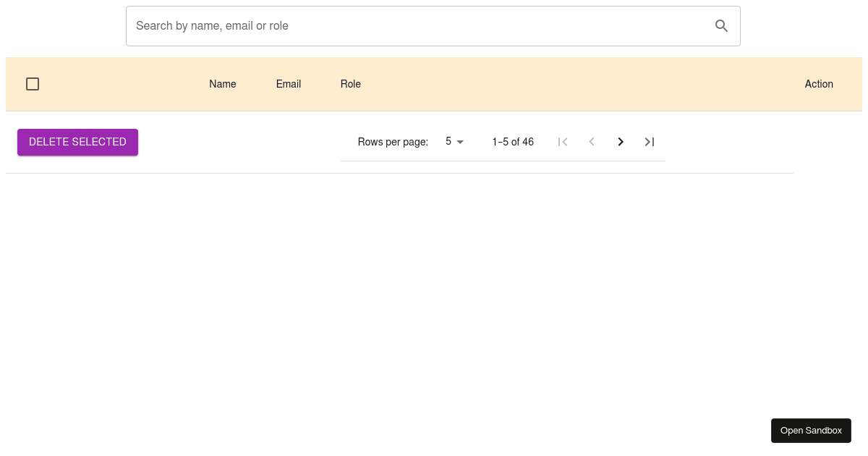Click the "1–5 of 46" page count text
868x456 pixels.
pyautogui.click(x=513, y=142)
